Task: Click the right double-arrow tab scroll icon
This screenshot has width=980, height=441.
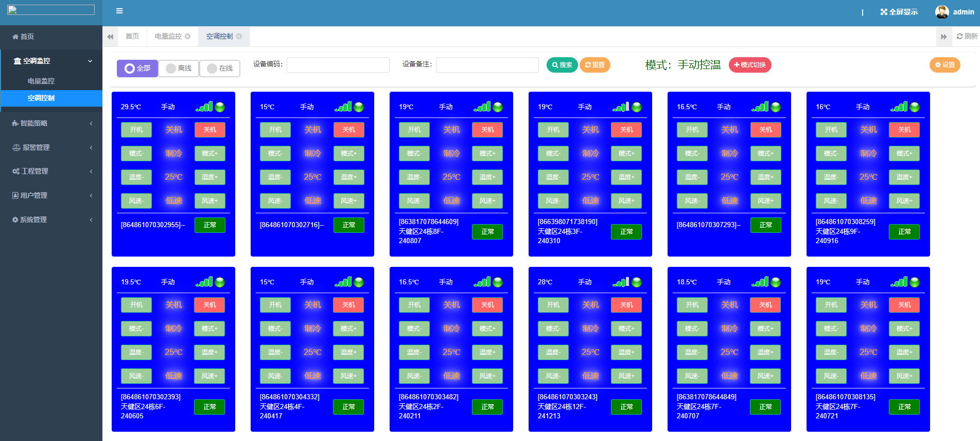Action: coord(943,37)
